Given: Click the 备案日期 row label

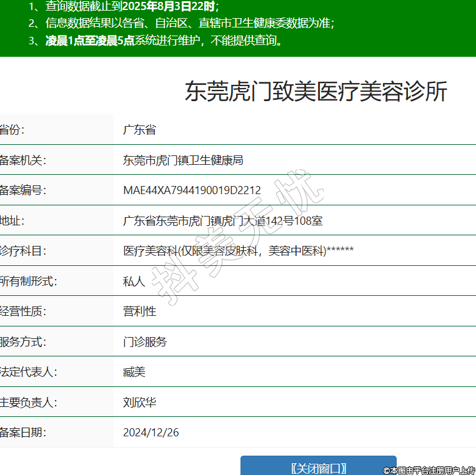Looking at the screenshot, I should coord(22,433).
